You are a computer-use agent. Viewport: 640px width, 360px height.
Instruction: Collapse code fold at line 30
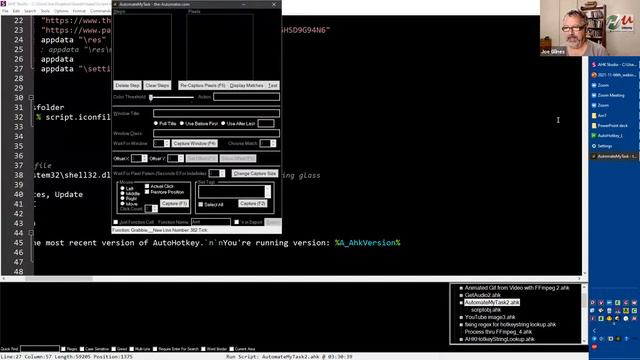coord(31,98)
